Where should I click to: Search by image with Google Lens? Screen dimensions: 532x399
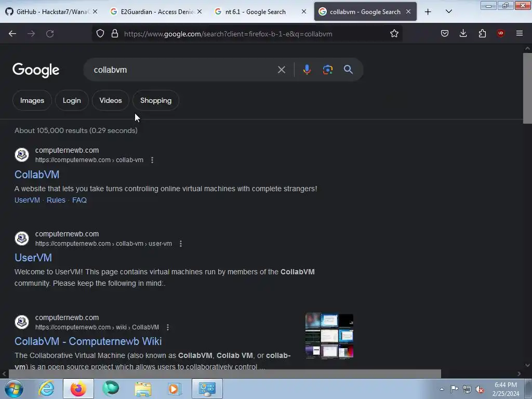(328, 70)
